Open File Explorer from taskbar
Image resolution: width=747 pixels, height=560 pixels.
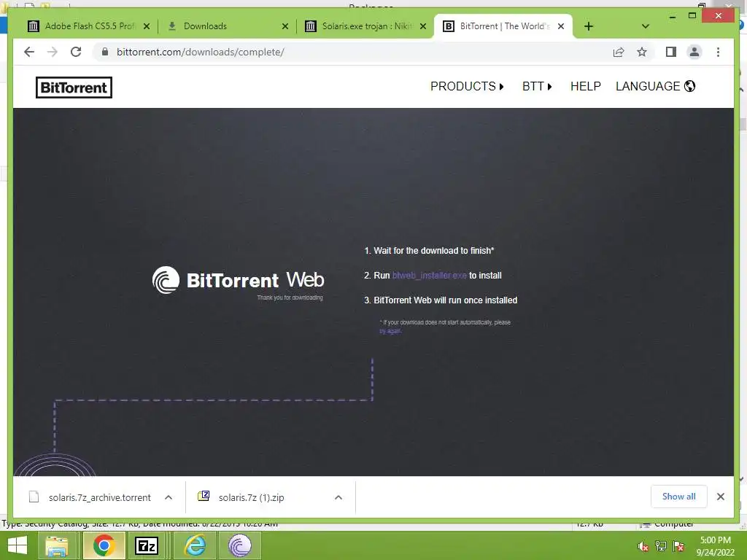pyautogui.click(x=57, y=545)
